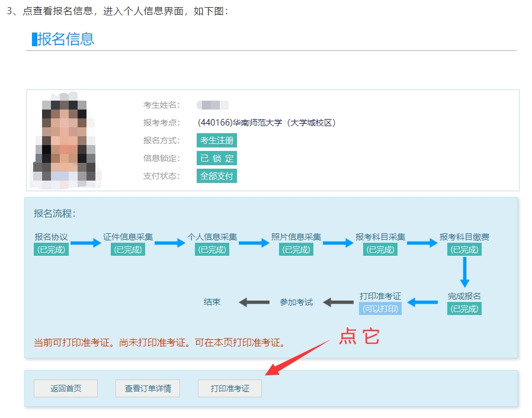Select the 证件信息采集 step label

(x=128, y=237)
